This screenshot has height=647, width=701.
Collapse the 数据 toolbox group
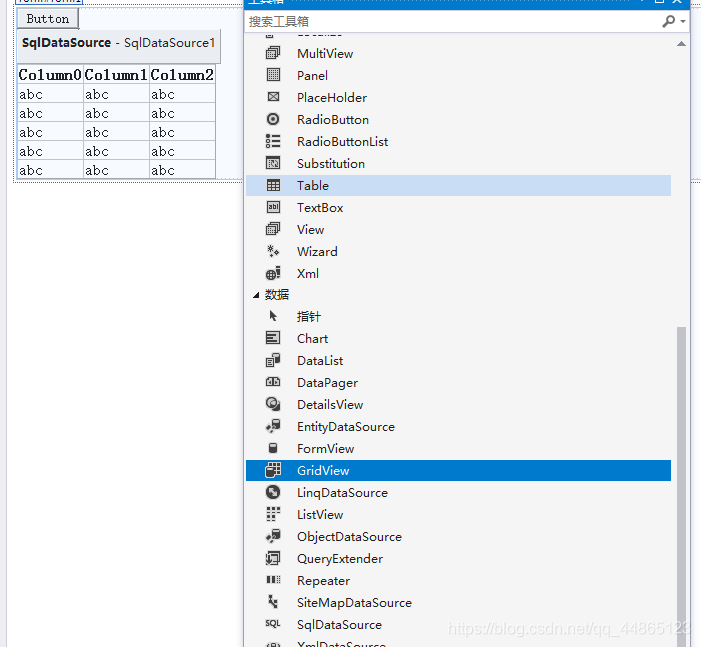256,295
